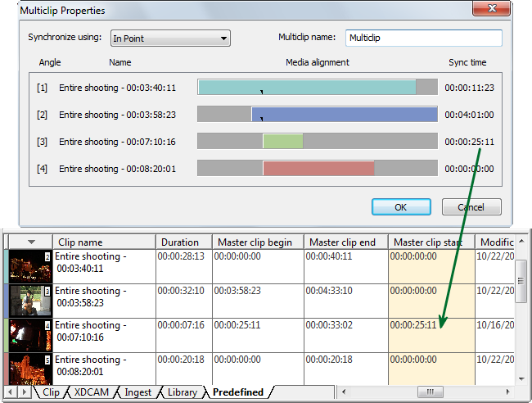532x403 pixels.
Task: Click sync time 00:00:11:23
Action: 469,88
